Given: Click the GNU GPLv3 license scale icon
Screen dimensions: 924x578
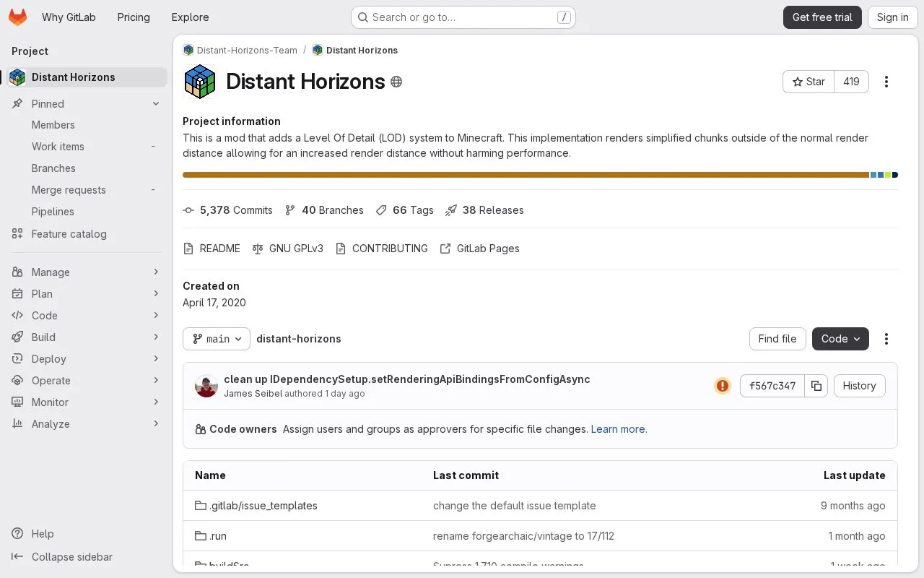Looking at the screenshot, I should click(x=258, y=249).
